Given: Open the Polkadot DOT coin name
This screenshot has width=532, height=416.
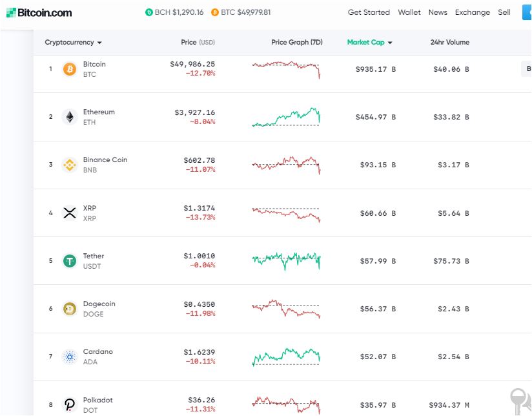Looking at the screenshot, I should 97,405.
